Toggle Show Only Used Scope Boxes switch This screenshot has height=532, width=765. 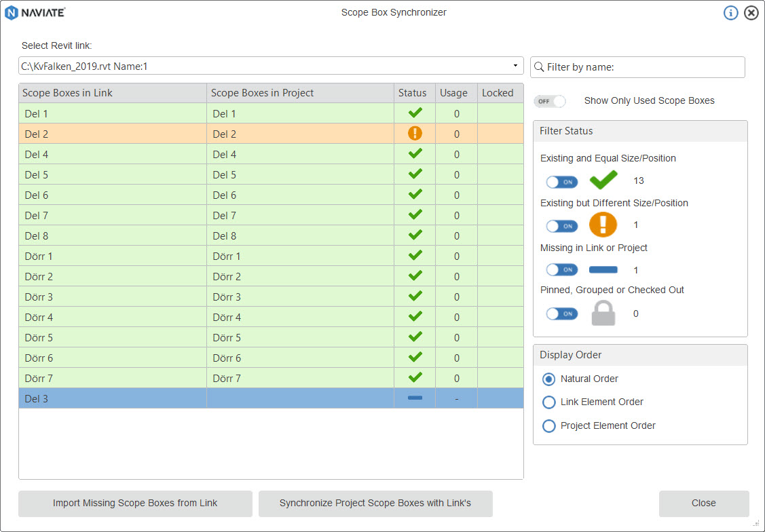(x=550, y=101)
